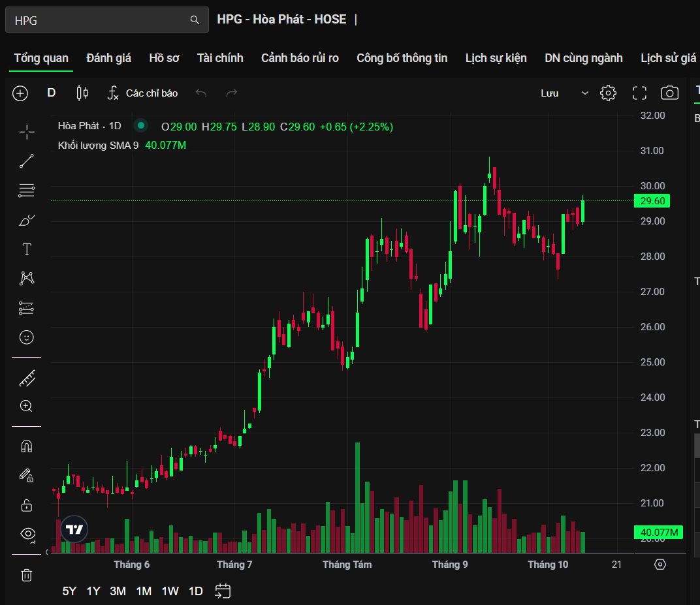This screenshot has width=700, height=605.
Task: Toggle magnet mode for drawings
Action: click(27, 446)
